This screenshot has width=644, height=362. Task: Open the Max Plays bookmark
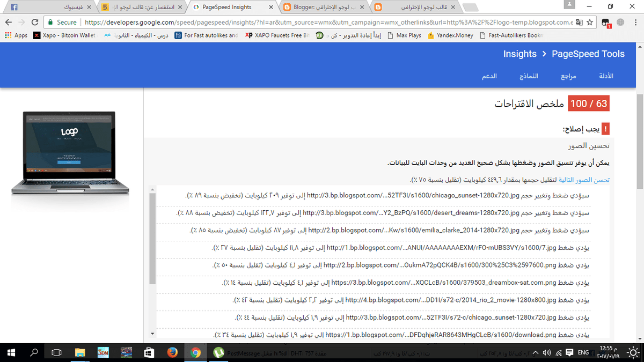404,35
